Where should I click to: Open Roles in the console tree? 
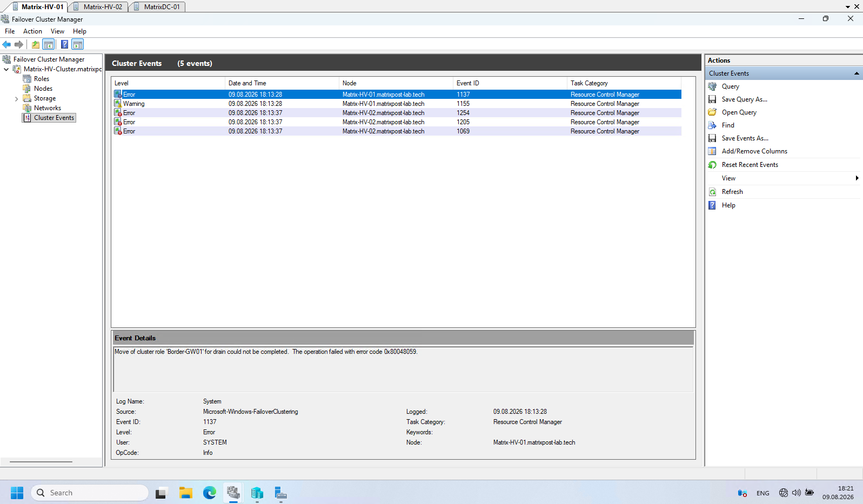coord(42,79)
